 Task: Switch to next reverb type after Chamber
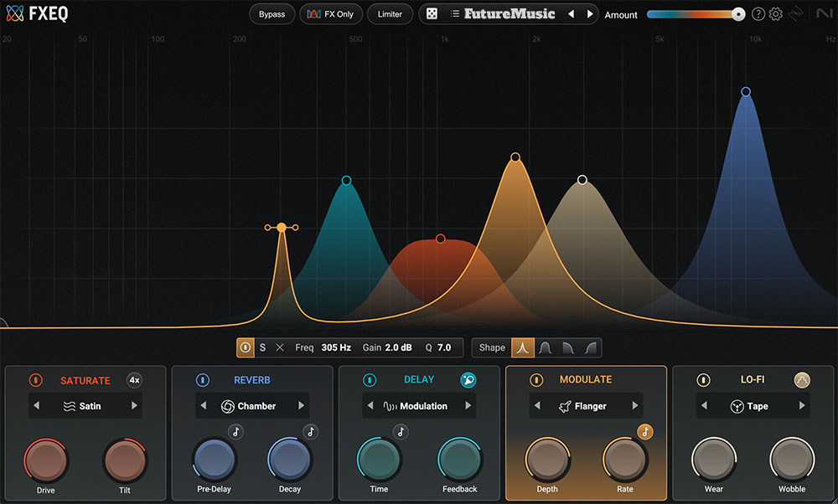pos(300,406)
